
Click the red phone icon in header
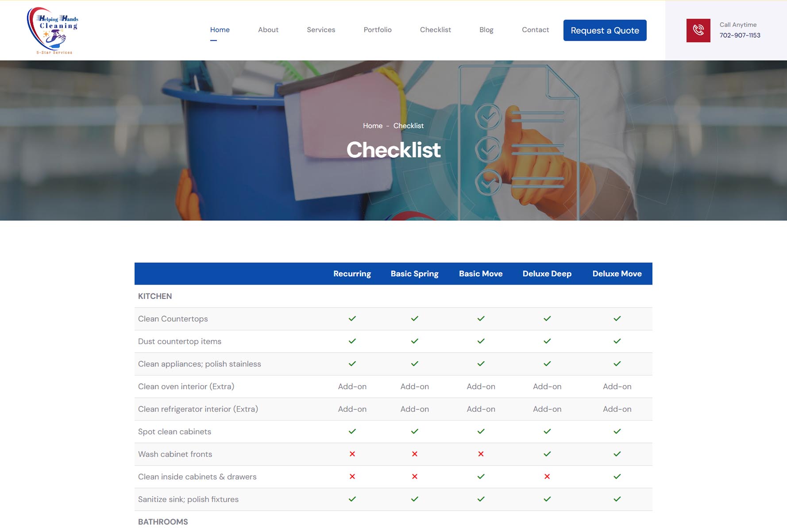[698, 30]
